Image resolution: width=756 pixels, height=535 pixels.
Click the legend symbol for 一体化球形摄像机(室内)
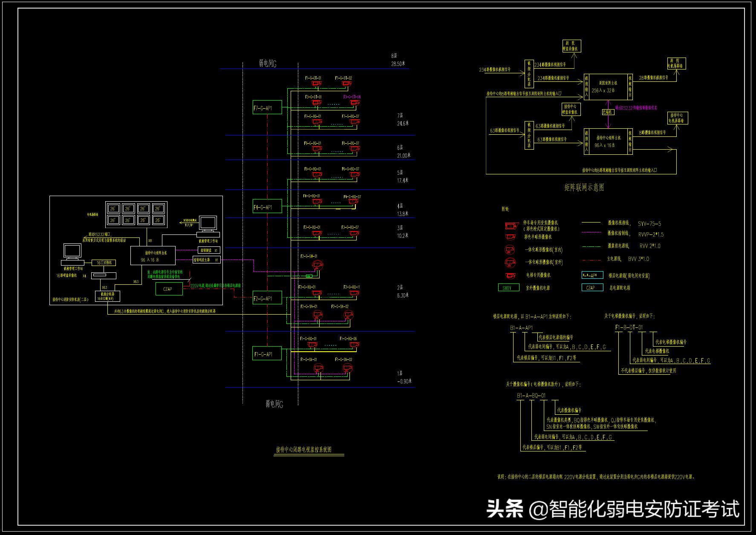tap(510, 250)
